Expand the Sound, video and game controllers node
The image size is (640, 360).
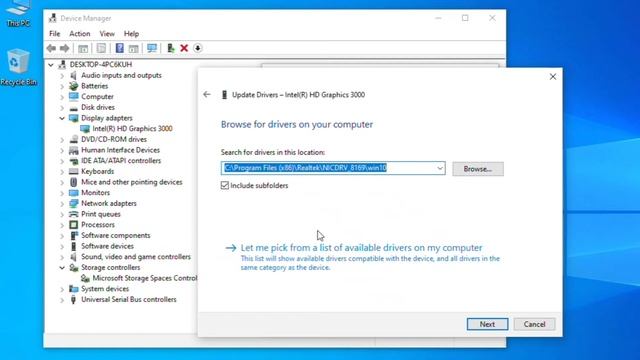62,257
